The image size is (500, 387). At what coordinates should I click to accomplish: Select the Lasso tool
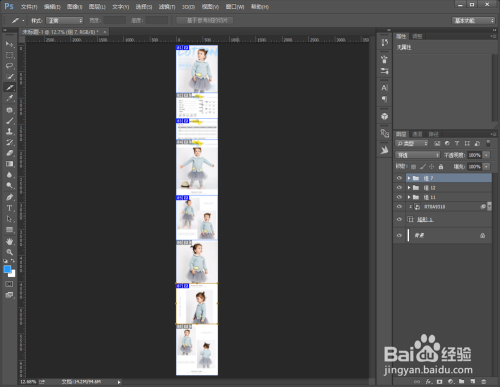coord(9,66)
